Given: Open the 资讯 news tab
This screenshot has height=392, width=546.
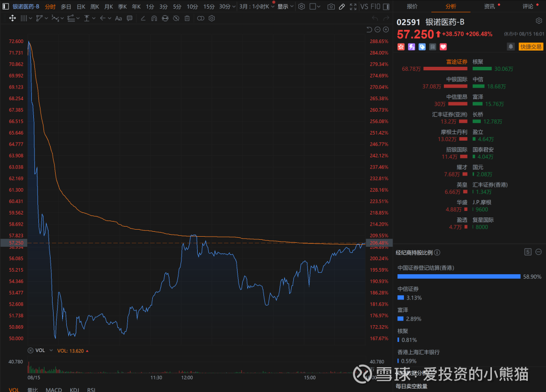Looking at the screenshot, I should pyautogui.click(x=489, y=6).
